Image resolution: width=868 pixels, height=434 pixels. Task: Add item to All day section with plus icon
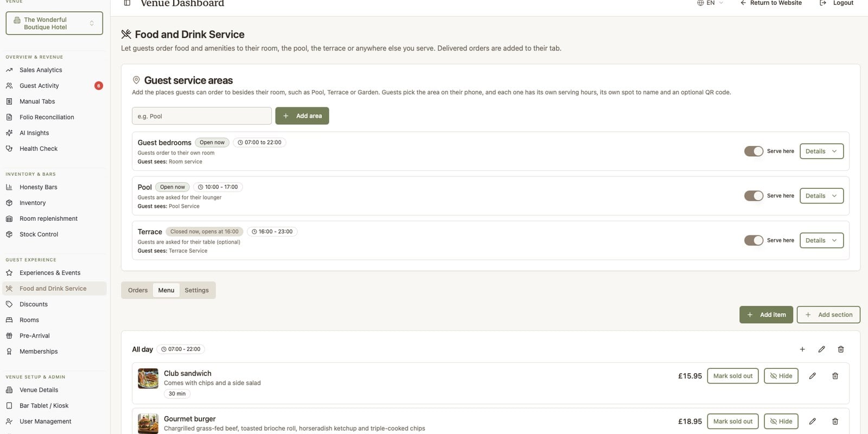pyautogui.click(x=802, y=349)
